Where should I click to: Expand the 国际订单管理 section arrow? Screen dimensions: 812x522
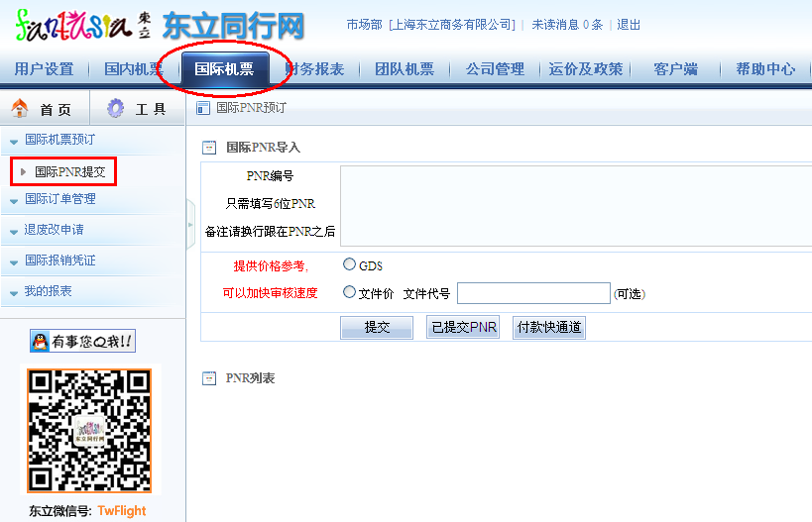click(14, 200)
